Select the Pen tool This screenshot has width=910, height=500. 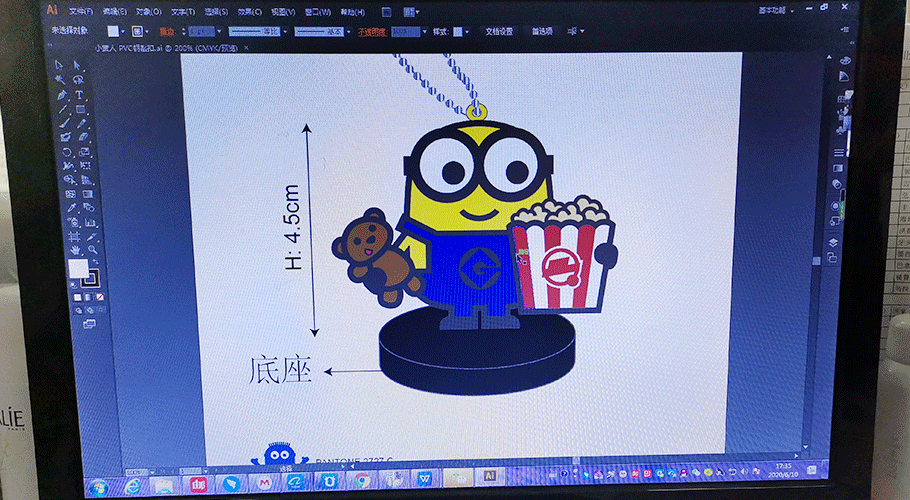62,95
